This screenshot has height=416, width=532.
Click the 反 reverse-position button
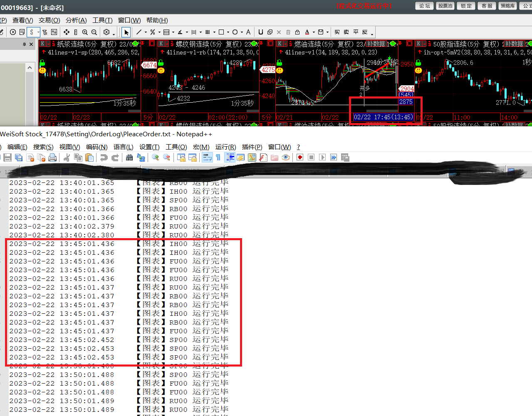[x=365, y=32]
